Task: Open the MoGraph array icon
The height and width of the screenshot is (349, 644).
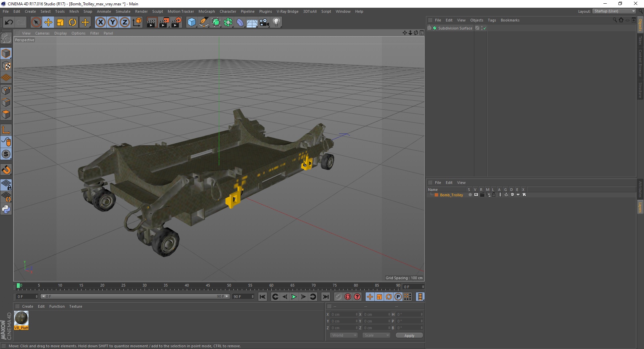Action: click(228, 22)
